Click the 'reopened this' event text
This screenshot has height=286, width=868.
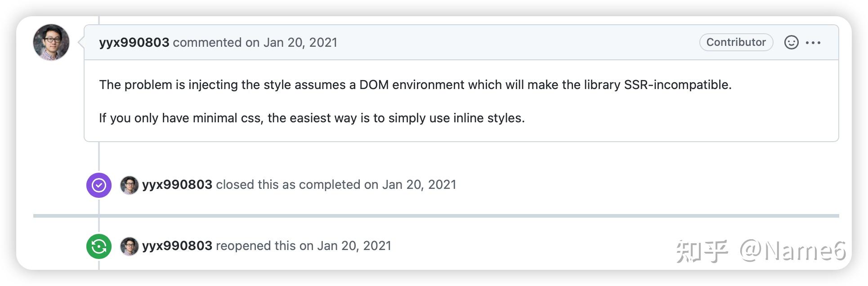(255, 246)
